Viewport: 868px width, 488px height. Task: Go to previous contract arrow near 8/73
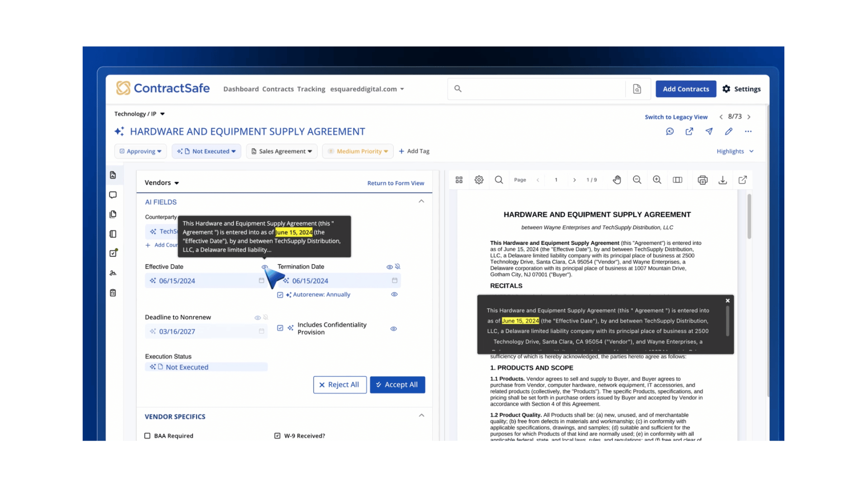pos(721,117)
